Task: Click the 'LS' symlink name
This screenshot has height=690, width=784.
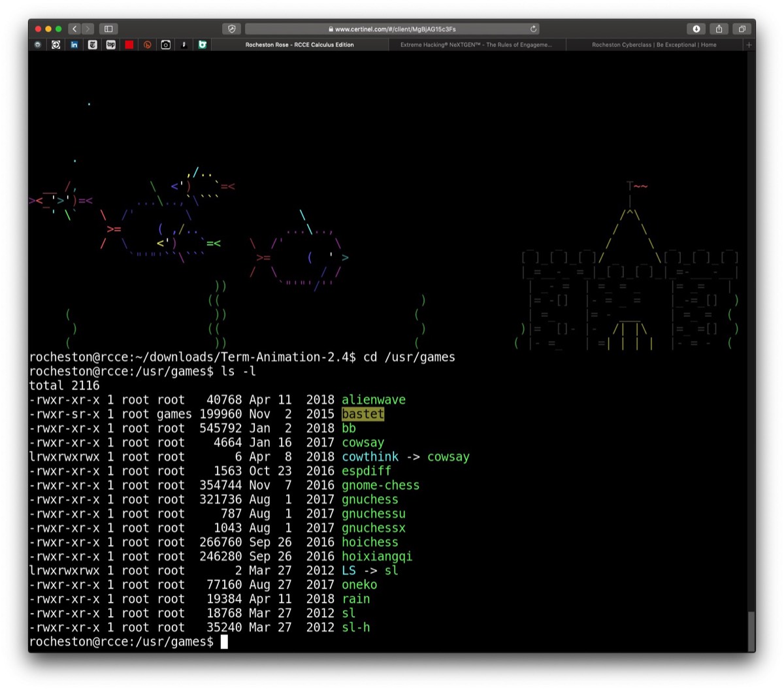Action: (x=349, y=570)
